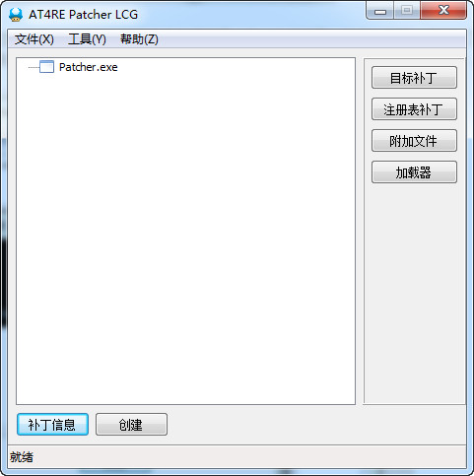474x476 pixels.
Task: Select the window icon beside Patcher.exe
Action: point(46,67)
